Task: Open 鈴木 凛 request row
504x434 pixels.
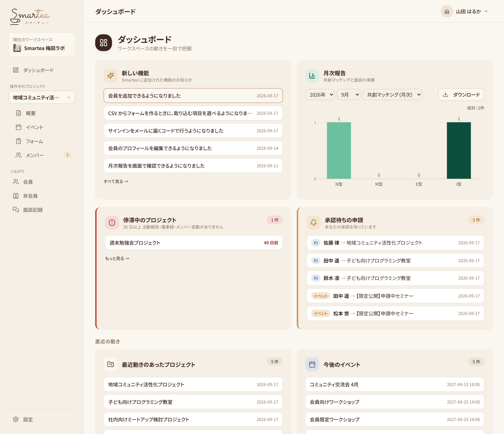Action: [x=395, y=278]
